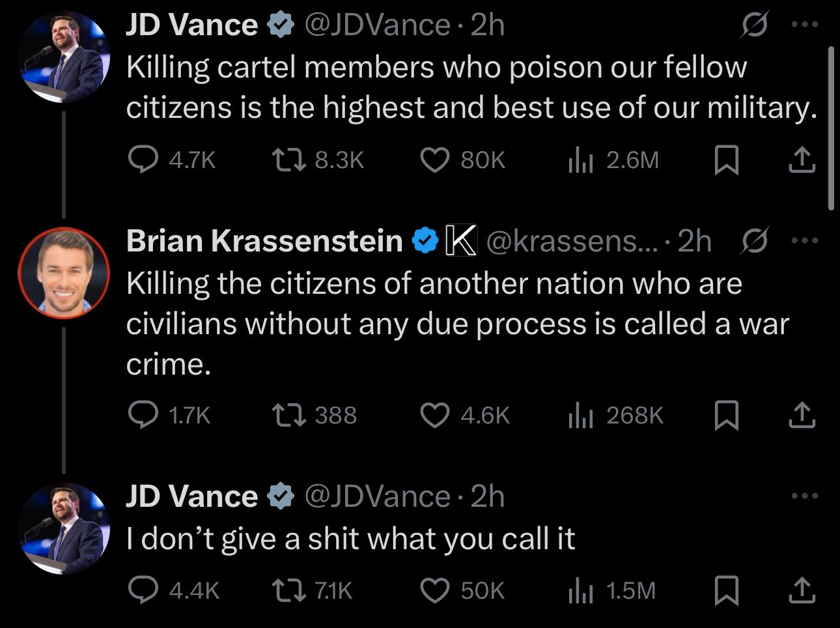Retweet the first JD Vance post

(288, 160)
